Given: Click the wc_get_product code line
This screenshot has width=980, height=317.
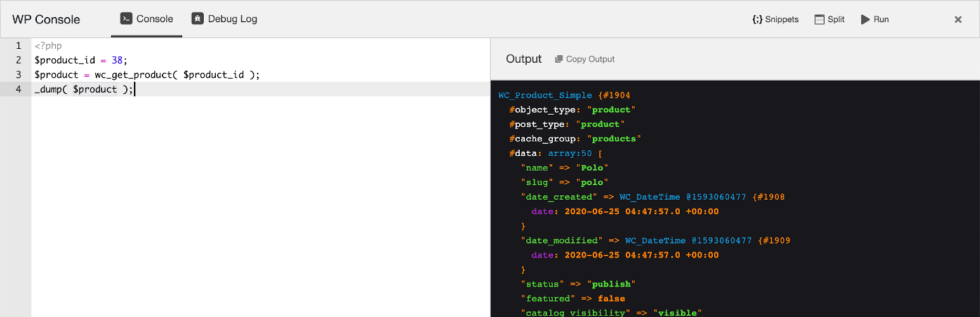Looking at the screenshot, I should pos(147,75).
